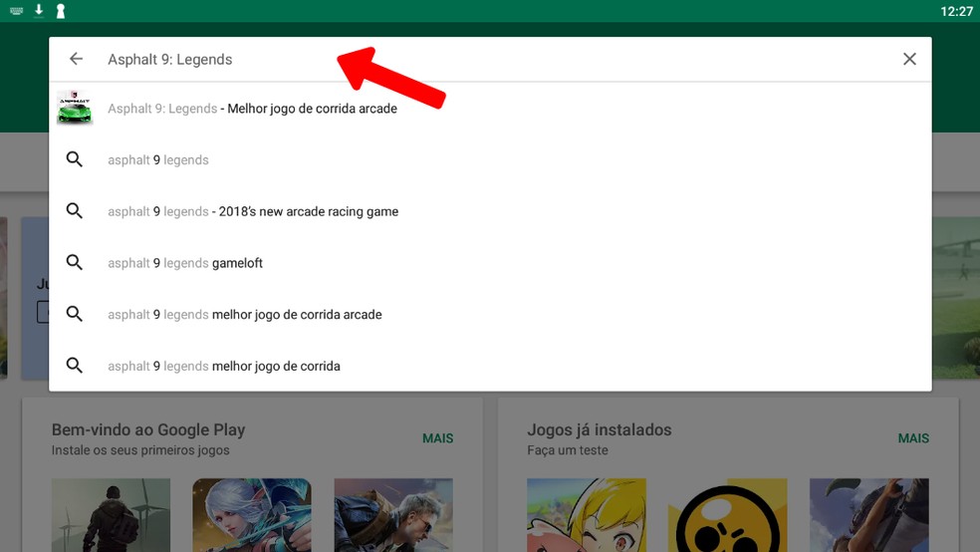Open the blonde anime girl game thumbnail
The image size is (980, 552).
[587, 515]
